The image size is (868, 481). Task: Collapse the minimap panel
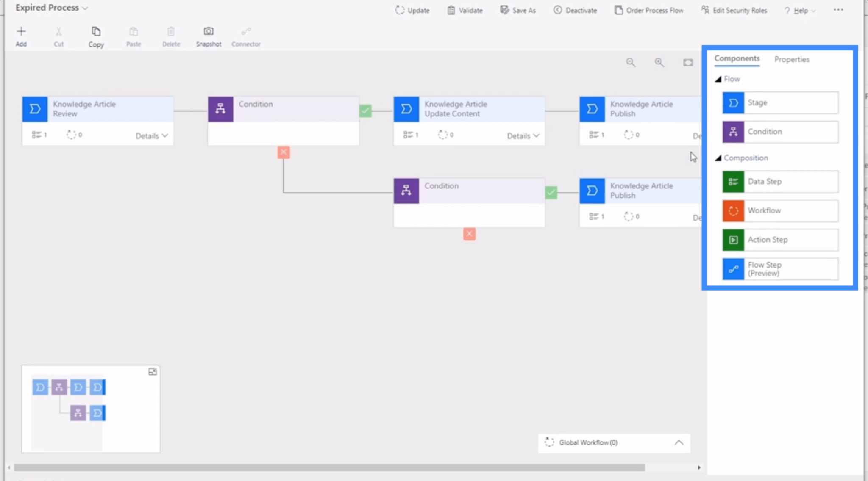point(153,372)
